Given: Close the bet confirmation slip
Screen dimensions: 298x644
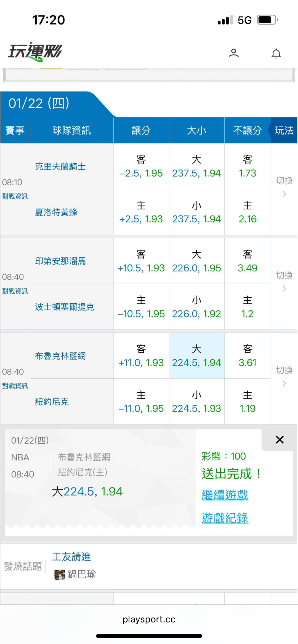Looking at the screenshot, I should click(280, 440).
